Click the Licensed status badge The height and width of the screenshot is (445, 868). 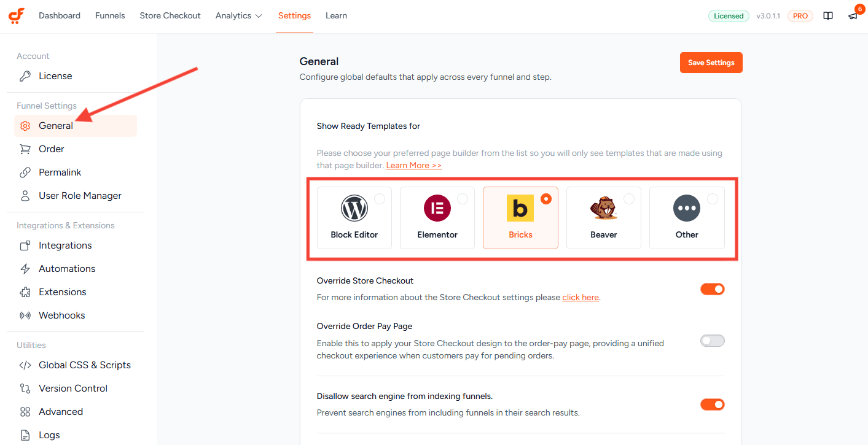(729, 16)
